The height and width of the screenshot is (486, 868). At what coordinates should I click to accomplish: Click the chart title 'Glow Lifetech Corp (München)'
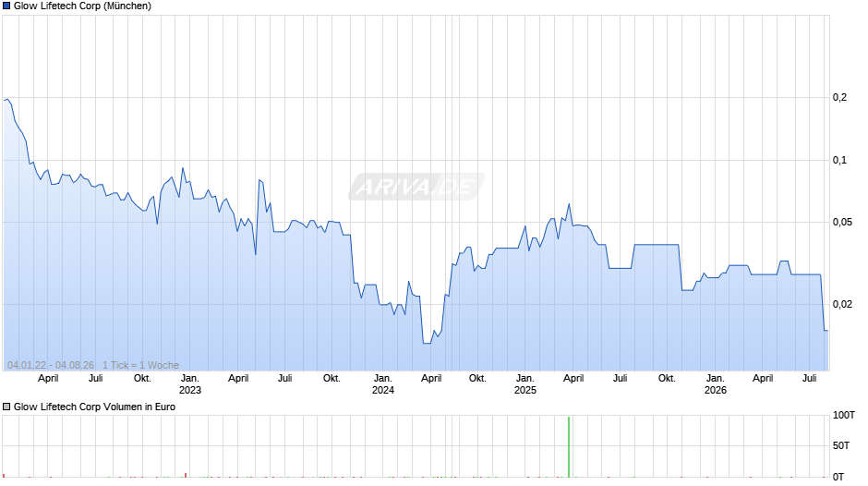pyautogui.click(x=82, y=6)
